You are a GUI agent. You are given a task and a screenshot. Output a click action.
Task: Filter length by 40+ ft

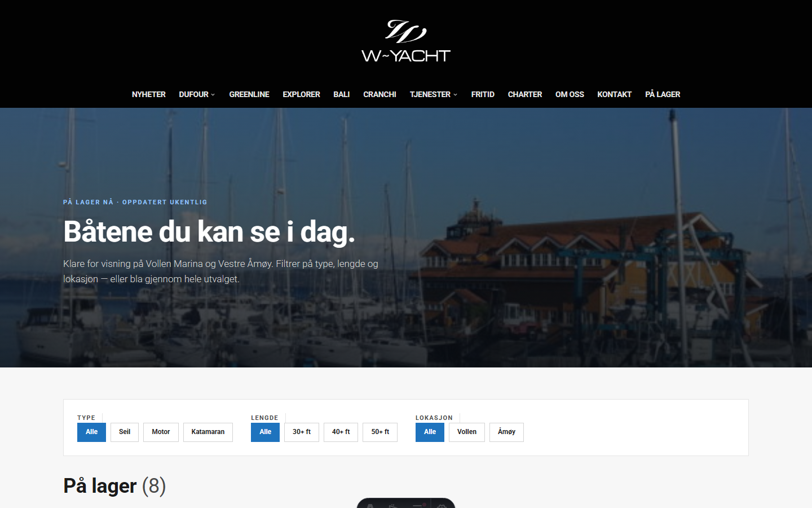[341, 432]
